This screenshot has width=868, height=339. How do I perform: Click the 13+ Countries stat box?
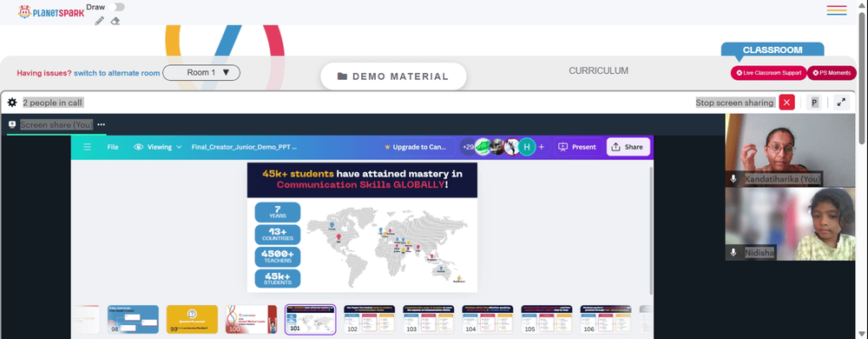278,235
